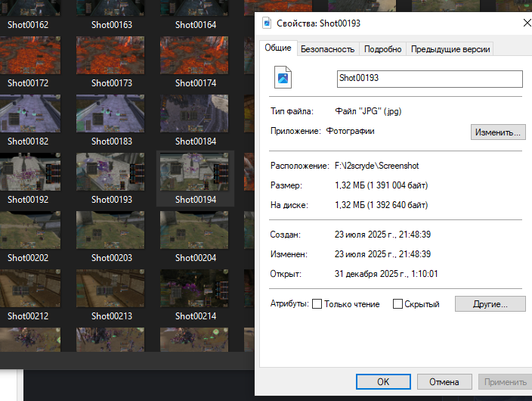The width and height of the screenshot is (532, 401).
Task: Select the Shot00193 image thumbnail
Action: [112, 172]
